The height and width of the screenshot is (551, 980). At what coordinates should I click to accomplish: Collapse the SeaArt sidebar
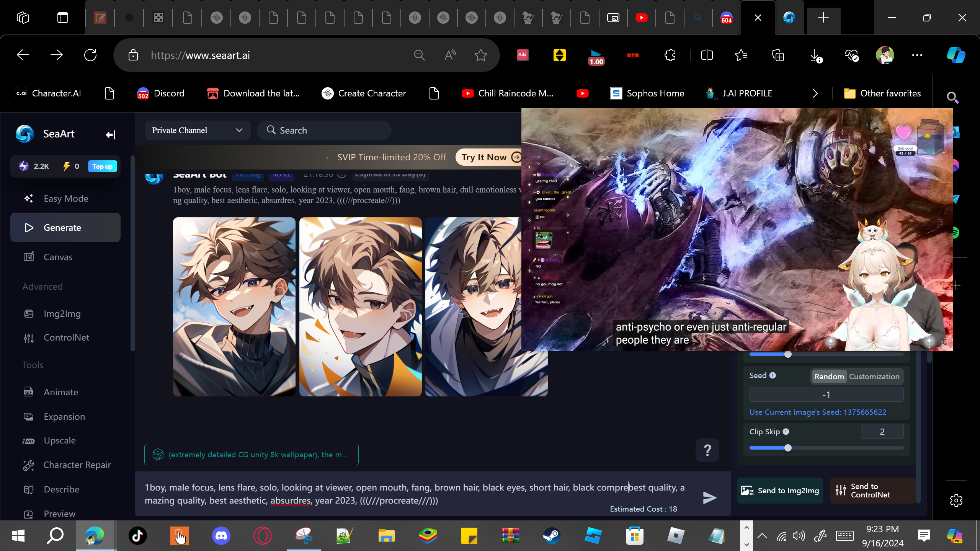click(110, 135)
